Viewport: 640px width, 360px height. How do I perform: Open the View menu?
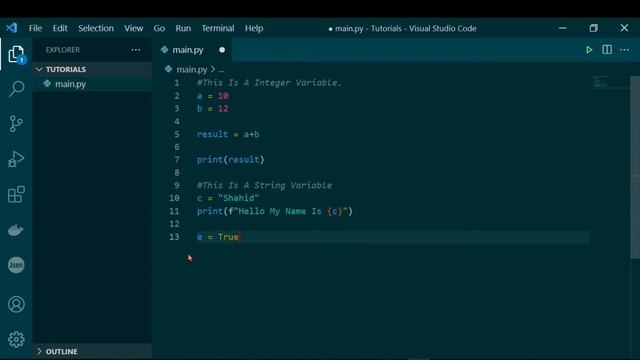pyautogui.click(x=133, y=28)
